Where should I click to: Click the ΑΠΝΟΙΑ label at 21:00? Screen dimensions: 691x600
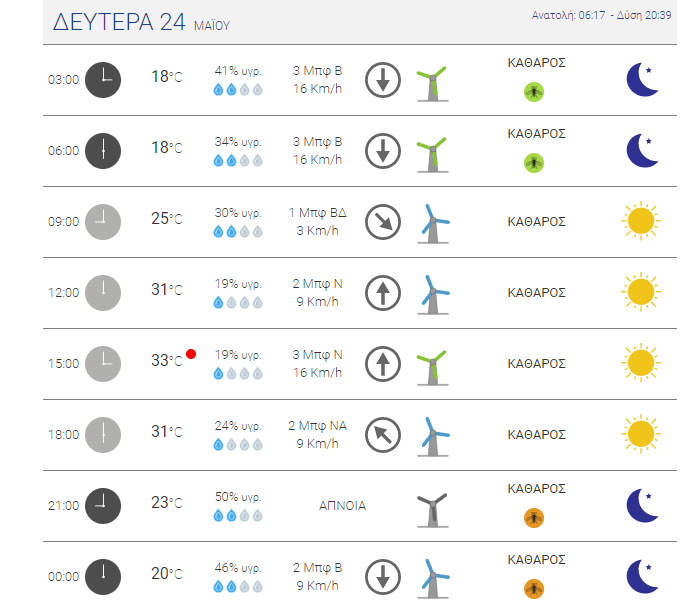pyautogui.click(x=342, y=505)
